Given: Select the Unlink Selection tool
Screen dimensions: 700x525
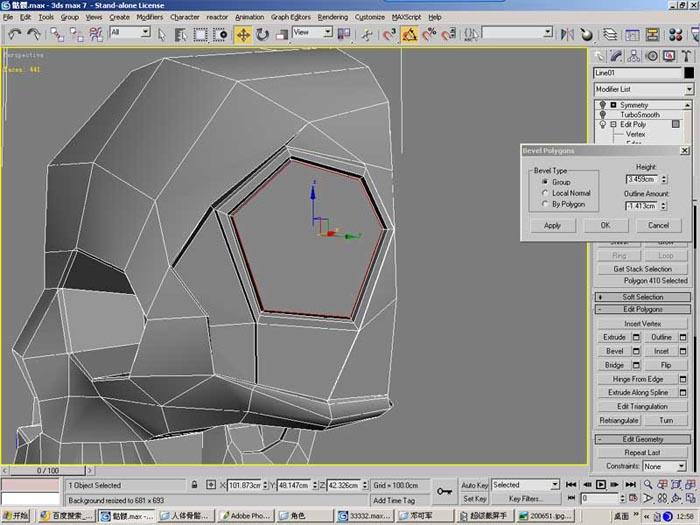Looking at the screenshot, I should 76,34.
